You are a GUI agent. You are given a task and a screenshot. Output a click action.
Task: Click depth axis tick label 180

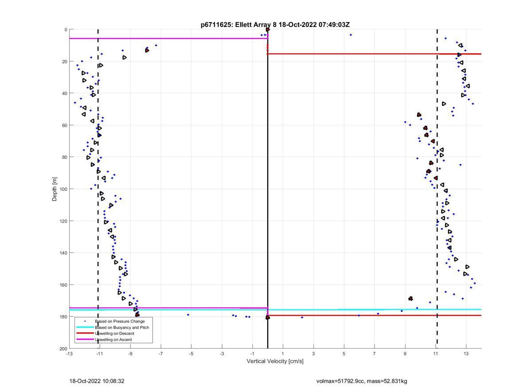coord(63,317)
